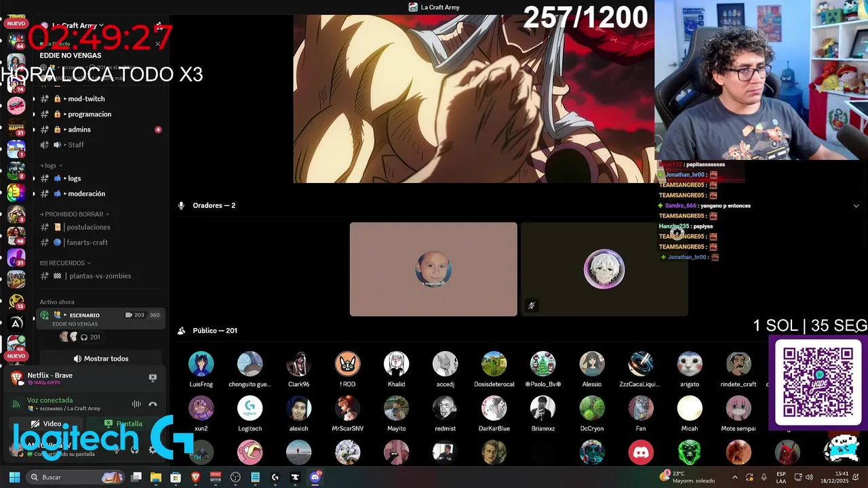
Task: Expand the Oradores section chevron
Action: (x=856, y=205)
